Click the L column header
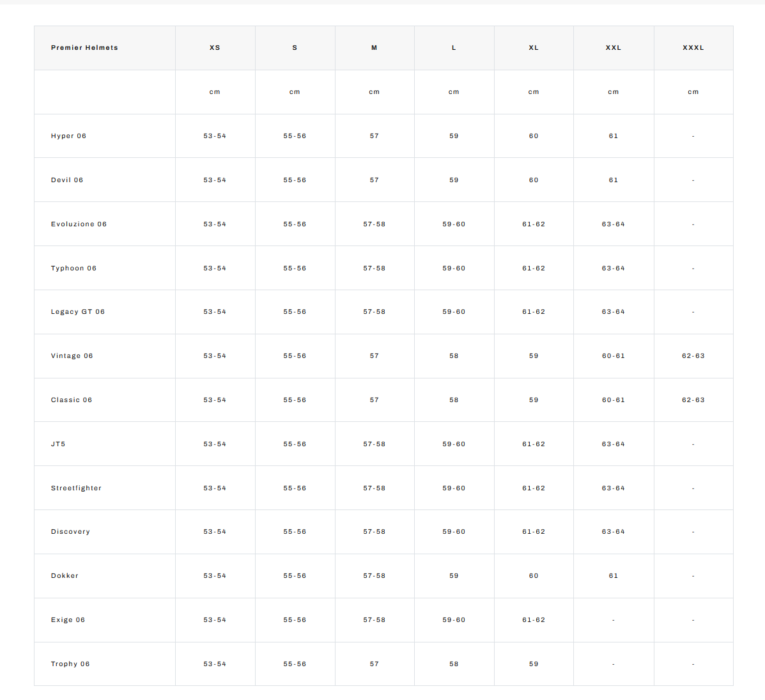765x700 pixels. pos(454,48)
